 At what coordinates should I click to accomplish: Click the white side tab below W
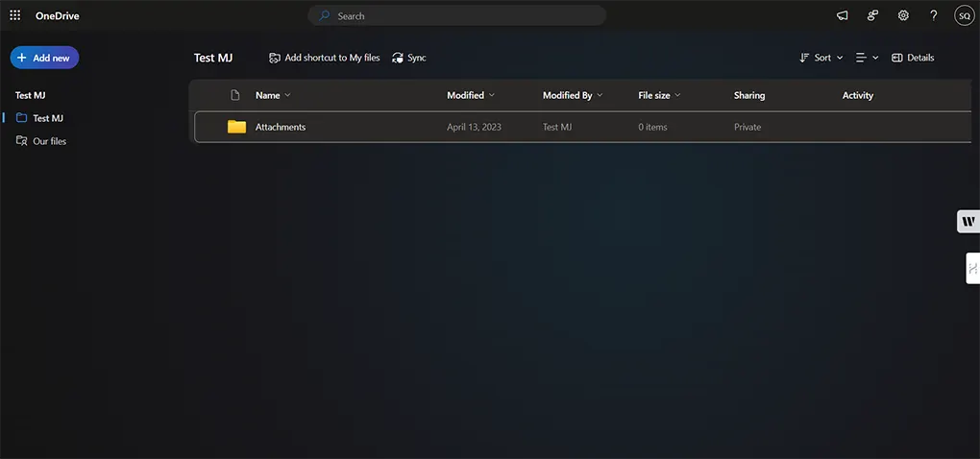[x=973, y=269]
